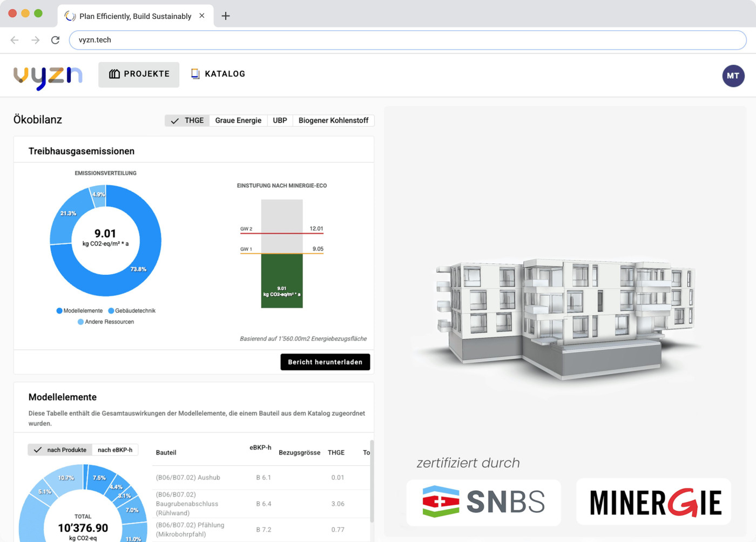Switch to Biogener Kohlenstoff indicator
This screenshot has height=542, width=756.
click(x=333, y=120)
